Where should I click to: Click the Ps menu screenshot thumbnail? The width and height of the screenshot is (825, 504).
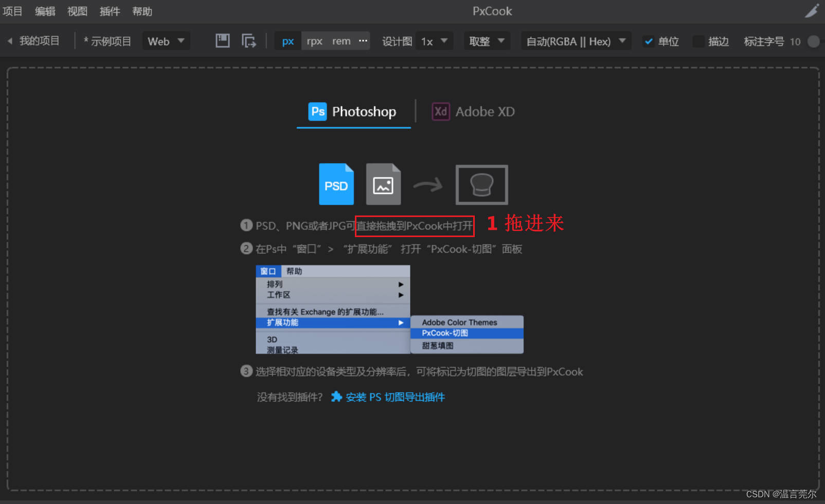(389, 310)
